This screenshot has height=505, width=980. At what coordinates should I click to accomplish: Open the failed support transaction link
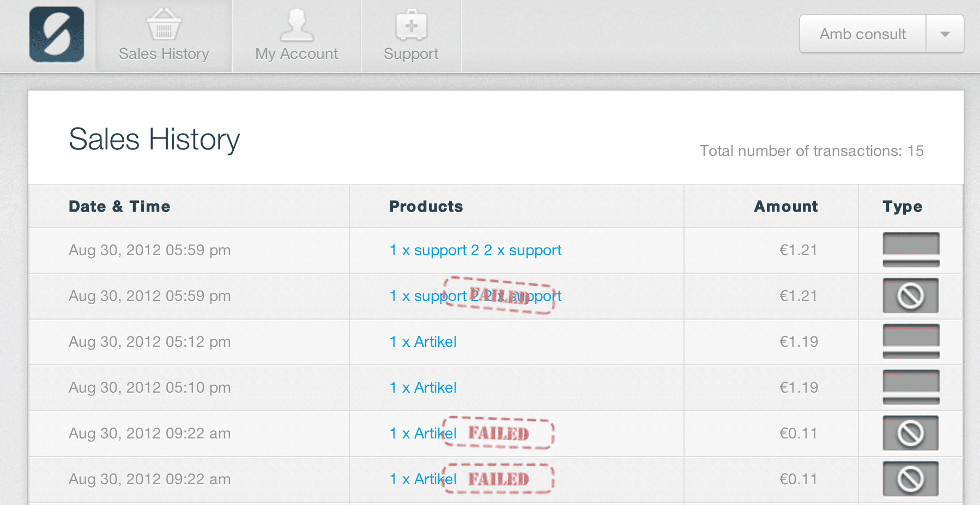click(475, 296)
